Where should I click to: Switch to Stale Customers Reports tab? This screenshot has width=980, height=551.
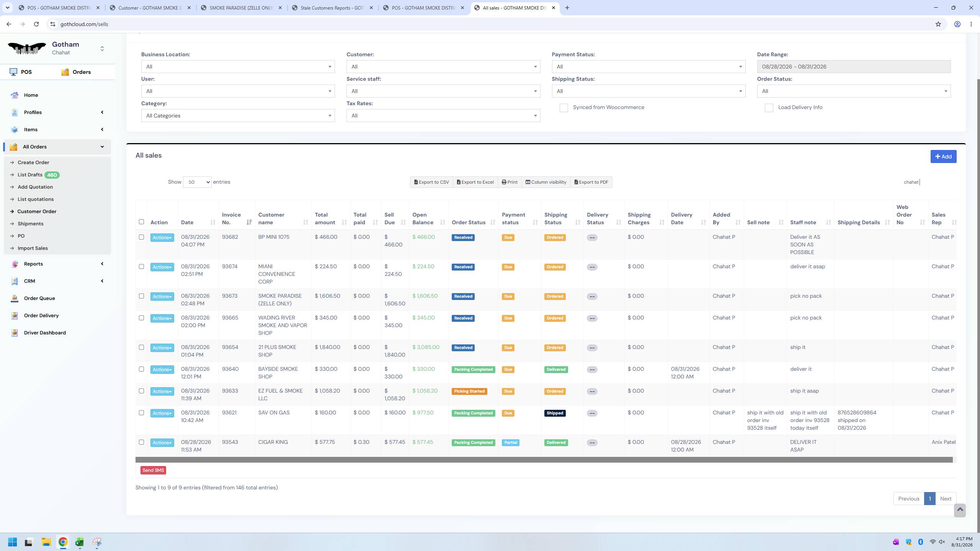pyautogui.click(x=332, y=8)
